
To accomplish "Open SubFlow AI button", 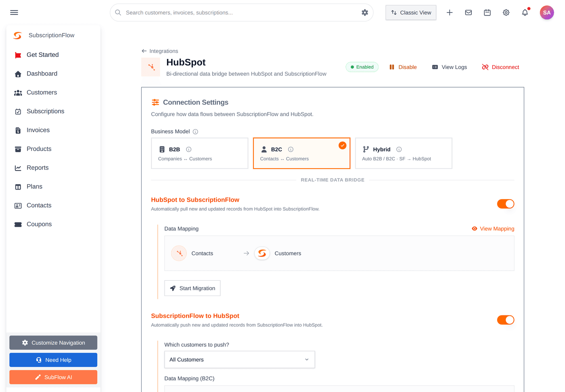I will click(53, 377).
